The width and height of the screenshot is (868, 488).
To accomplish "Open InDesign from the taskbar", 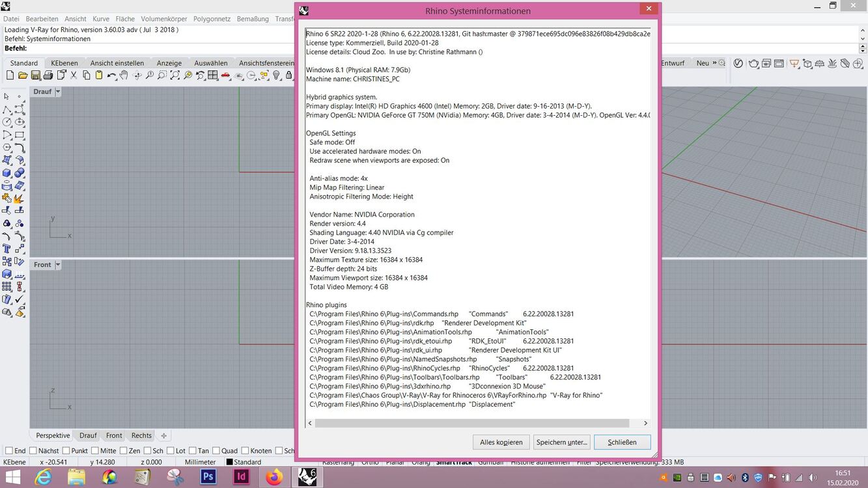I will (242, 476).
